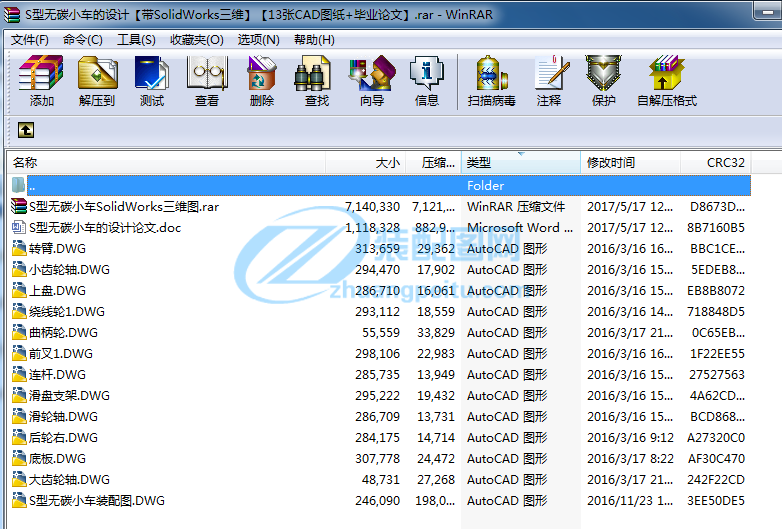Click modified time 2016/3/17 8:22
The width and height of the screenshot is (782, 529).
630,458
